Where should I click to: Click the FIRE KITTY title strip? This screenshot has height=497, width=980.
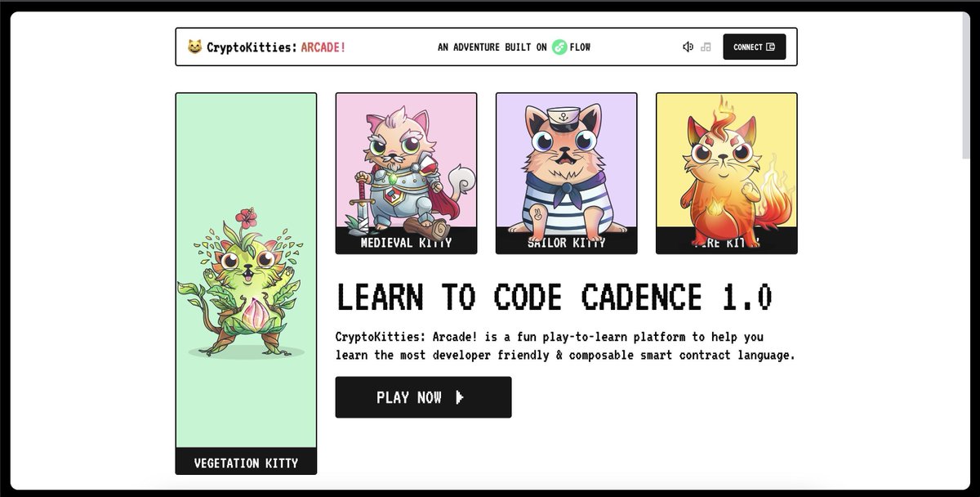tap(726, 243)
